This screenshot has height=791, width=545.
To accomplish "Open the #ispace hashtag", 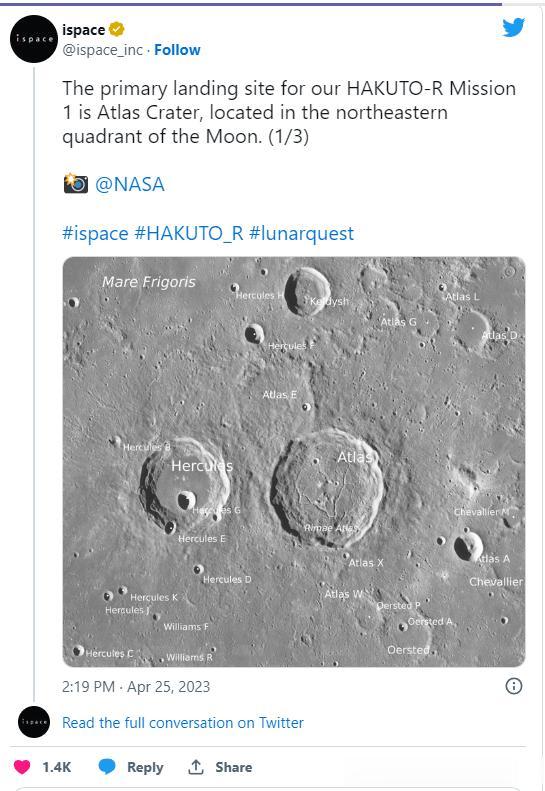I will [95, 234].
